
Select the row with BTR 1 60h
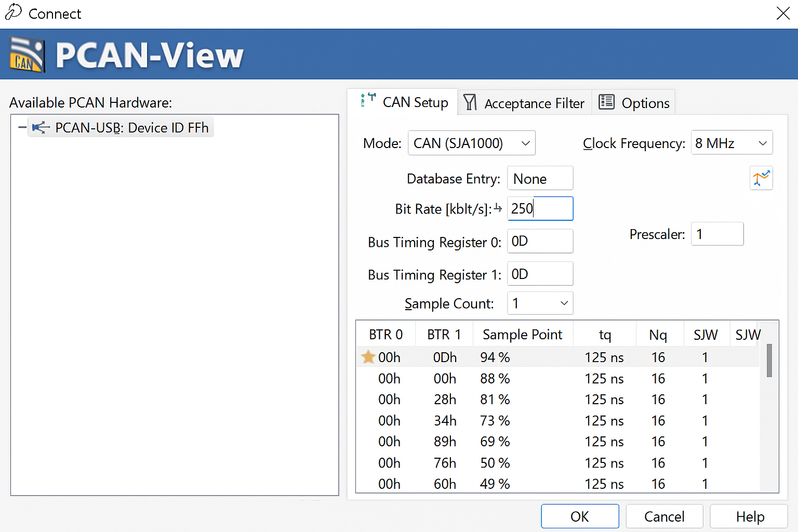pos(558,484)
